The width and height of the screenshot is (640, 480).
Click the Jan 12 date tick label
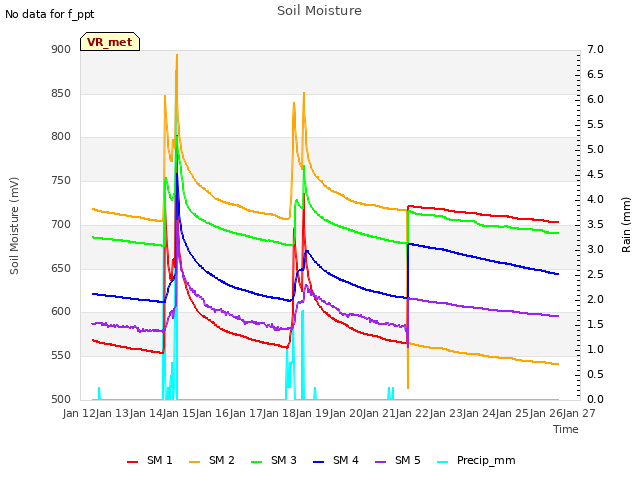point(79,414)
